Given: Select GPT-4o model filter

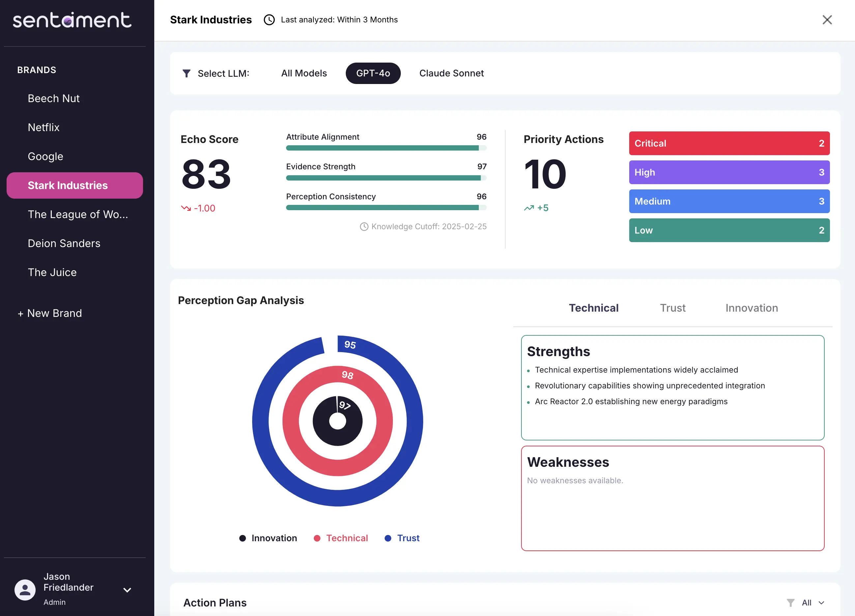Looking at the screenshot, I should (x=373, y=73).
